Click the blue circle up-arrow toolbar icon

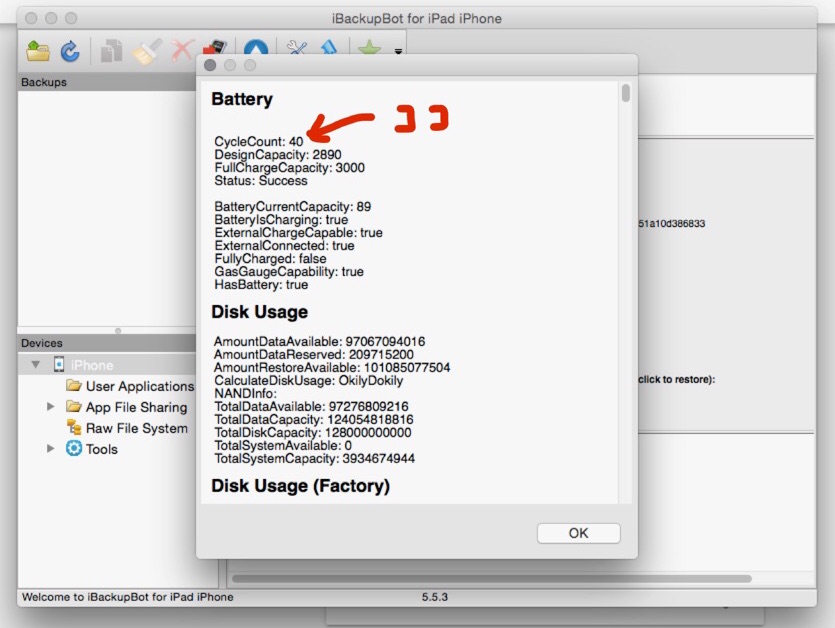point(256,47)
